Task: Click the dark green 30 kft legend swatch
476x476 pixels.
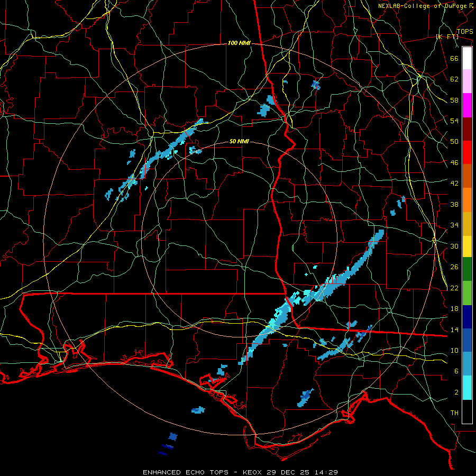Action: tap(467, 269)
